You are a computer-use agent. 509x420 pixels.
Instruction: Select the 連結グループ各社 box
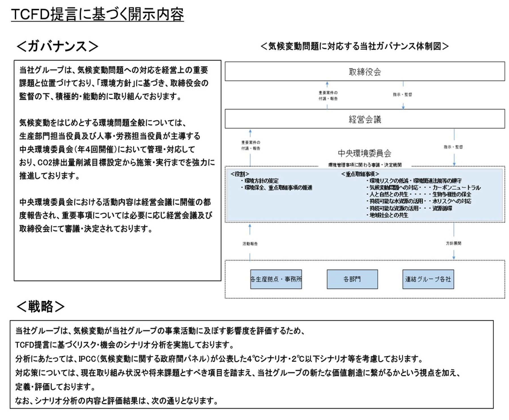(x=428, y=279)
